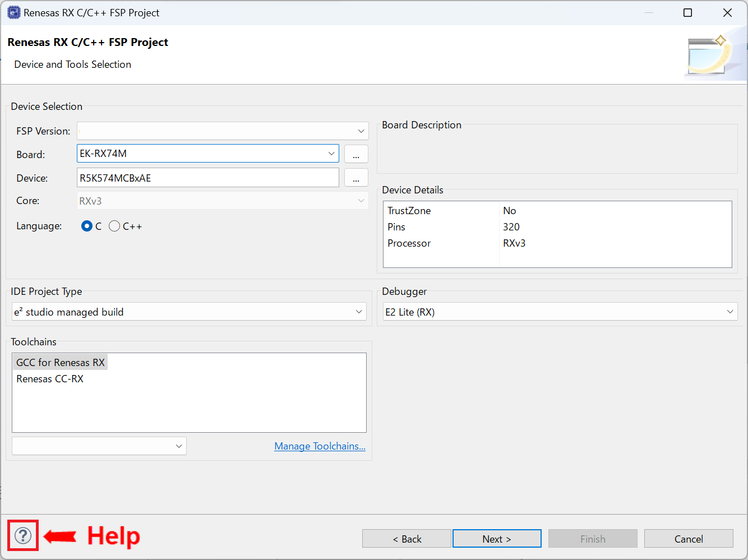Click the Pins row in Device Details
The height and width of the screenshot is (560, 748).
coord(557,227)
